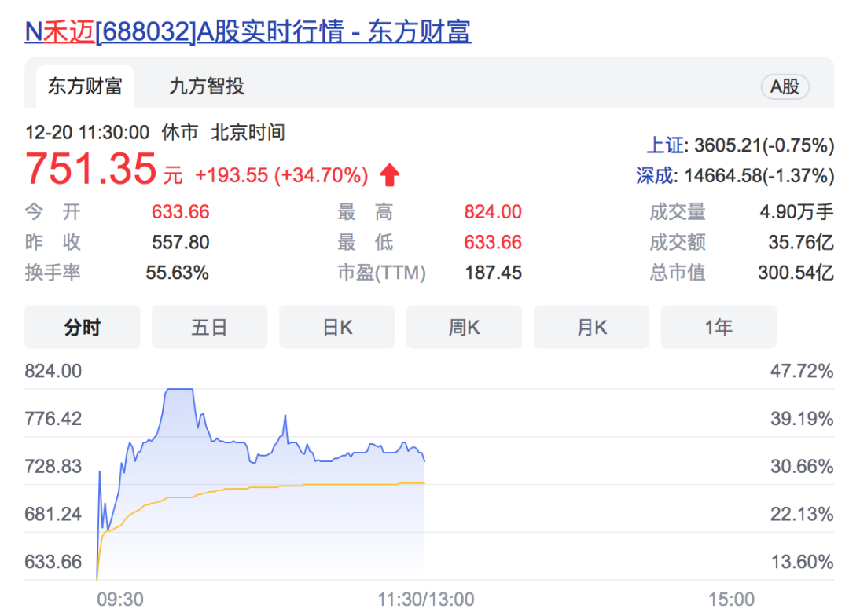Open the 上证 index link
Image resolution: width=849 pixels, height=616 pixels.
[664, 145]
